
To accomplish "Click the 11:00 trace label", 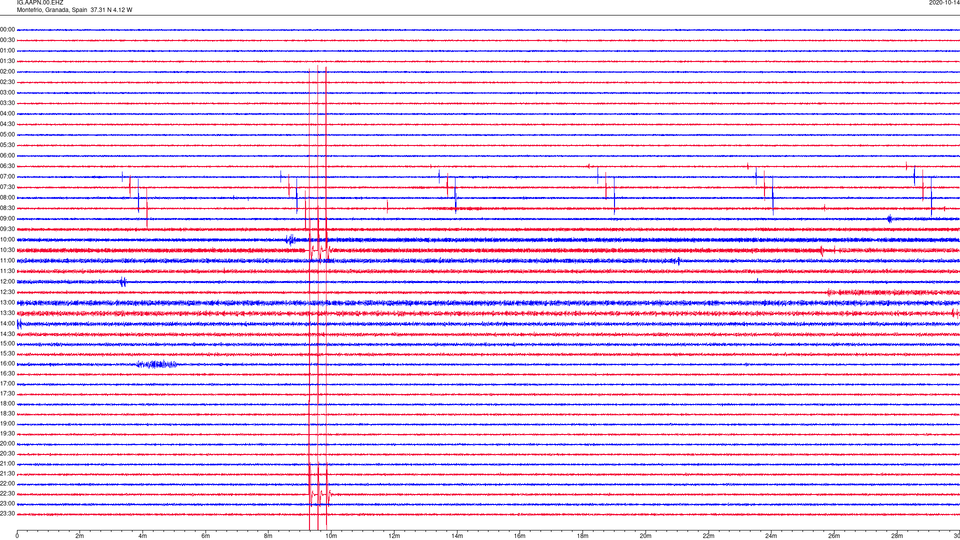I will point(7,260).
